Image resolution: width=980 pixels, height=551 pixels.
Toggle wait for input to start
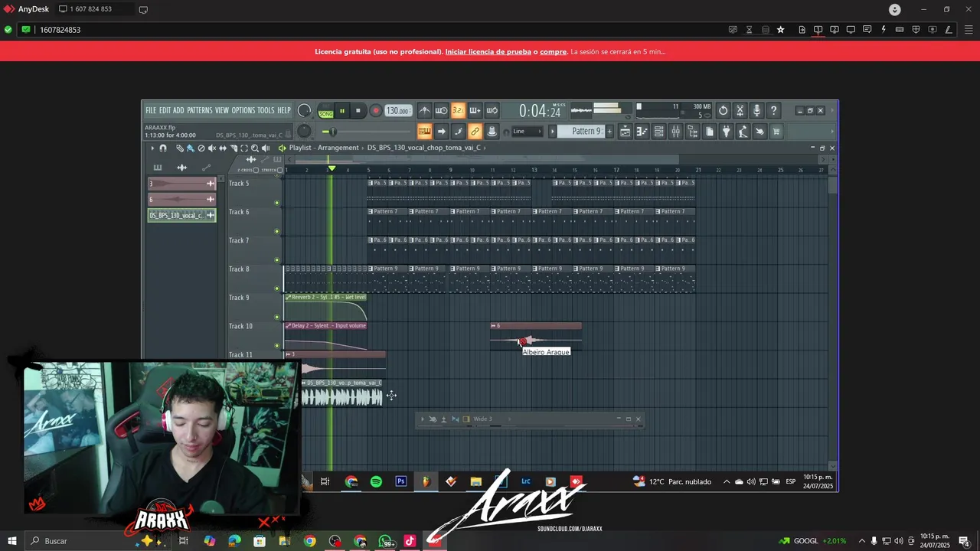pos(442,110)
